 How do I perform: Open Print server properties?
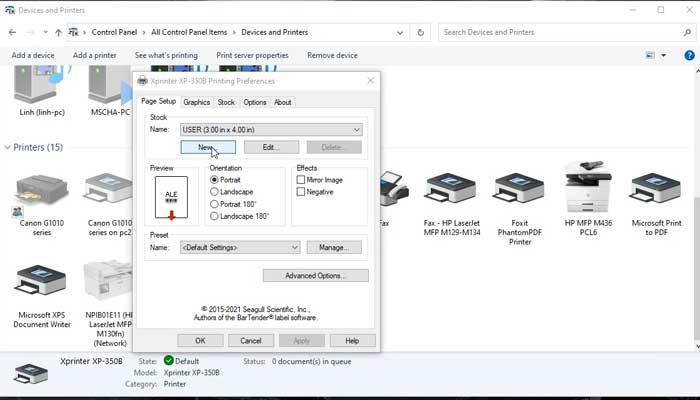click(x=252, y=55)
